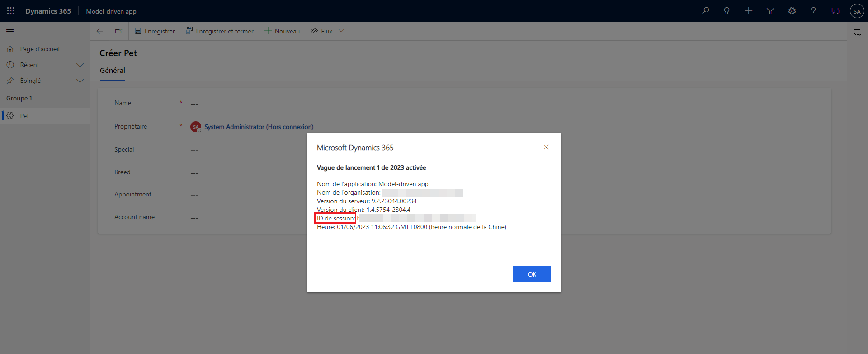The height and width of the screenshot is (354, 868).
Task: Click the 'ID de session:' label
Action: 336,218
